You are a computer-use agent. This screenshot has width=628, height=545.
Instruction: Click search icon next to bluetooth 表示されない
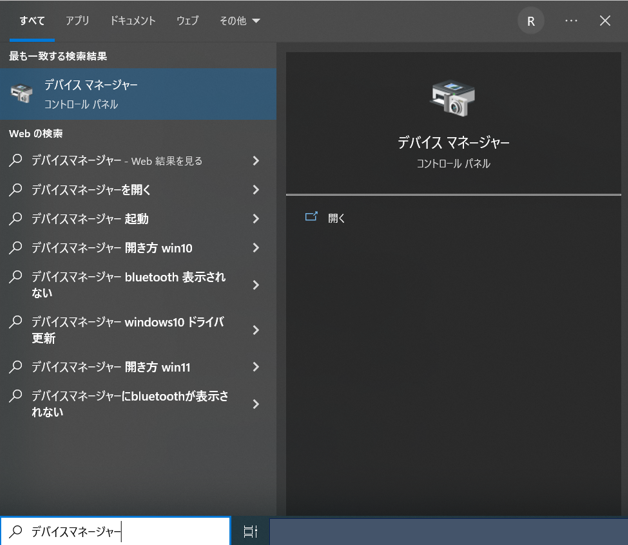pyautogui.click(x=16, y=277)
